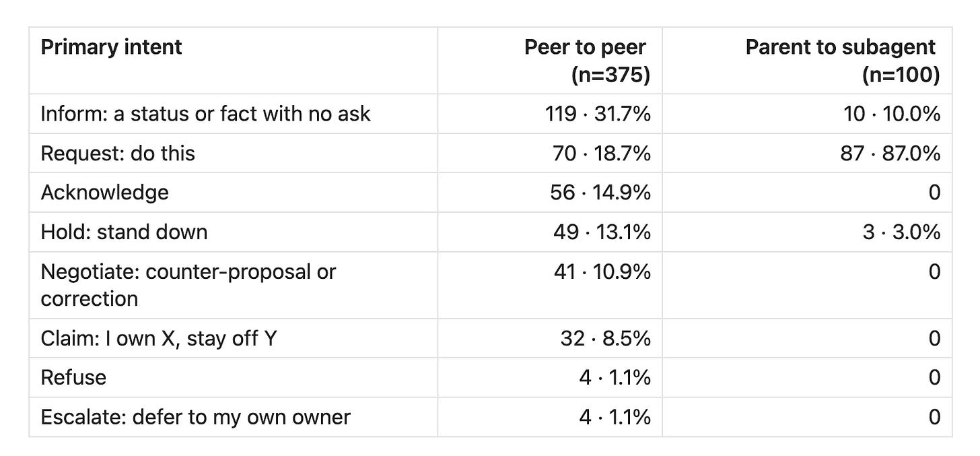Select the Refuse row label
This screenshot has height=456, width=980.
point(73,377)
